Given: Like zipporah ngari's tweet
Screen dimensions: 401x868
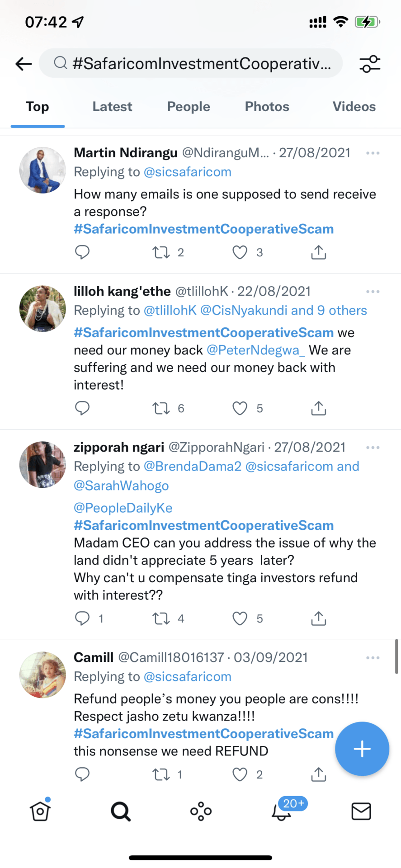Looking at the screenshot, I should pyautogui.click(x=240, y=618).
